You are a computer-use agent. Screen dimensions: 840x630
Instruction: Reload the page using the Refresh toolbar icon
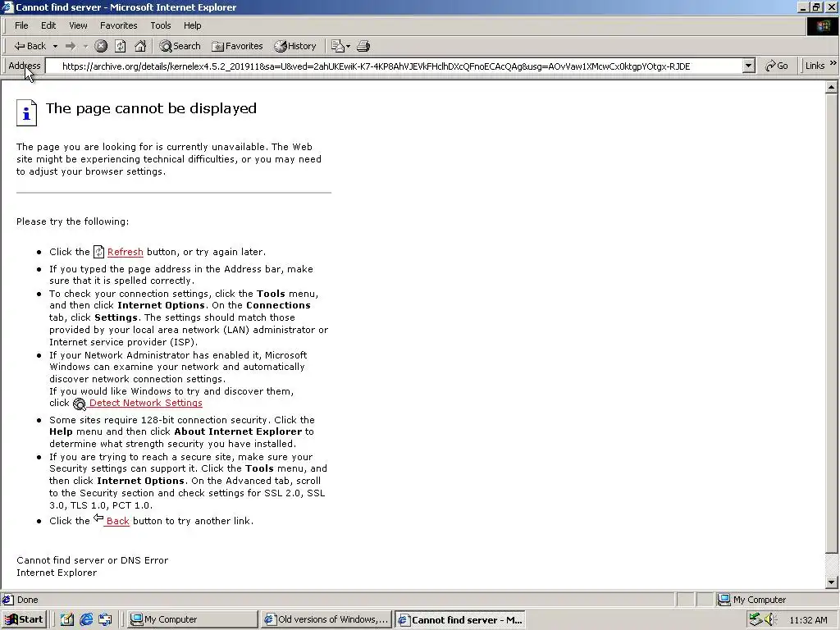coord(121,46)
